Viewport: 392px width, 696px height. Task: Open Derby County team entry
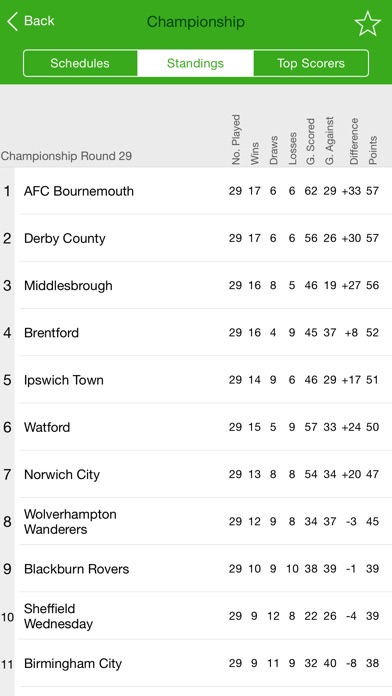[x=196, y=238]
